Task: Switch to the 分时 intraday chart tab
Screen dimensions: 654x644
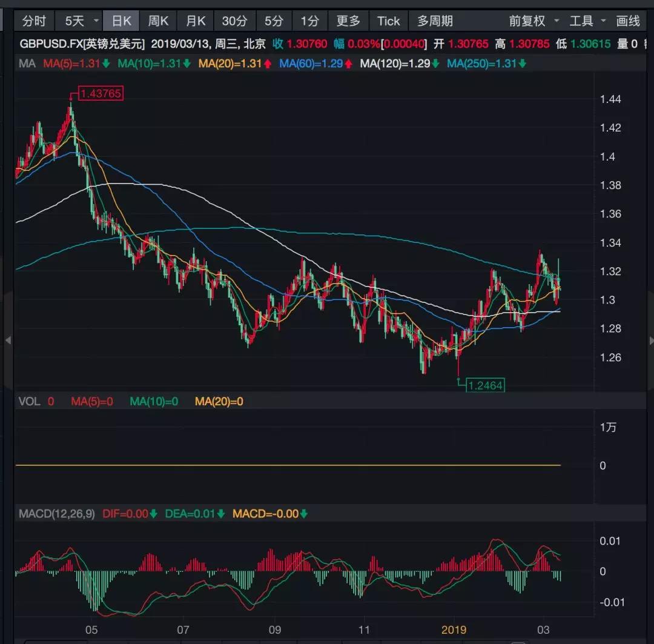Action: (x=34, y=21)
